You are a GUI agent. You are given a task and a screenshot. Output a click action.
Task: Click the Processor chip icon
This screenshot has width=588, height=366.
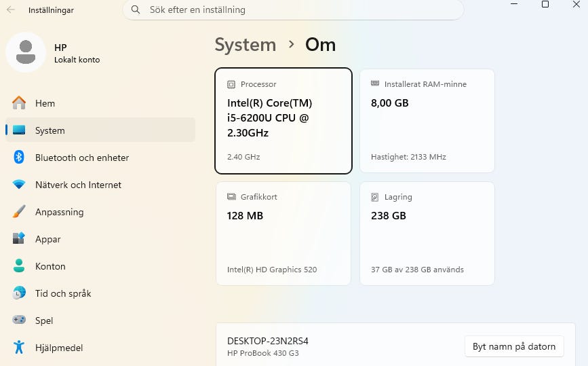coord(231,84)
